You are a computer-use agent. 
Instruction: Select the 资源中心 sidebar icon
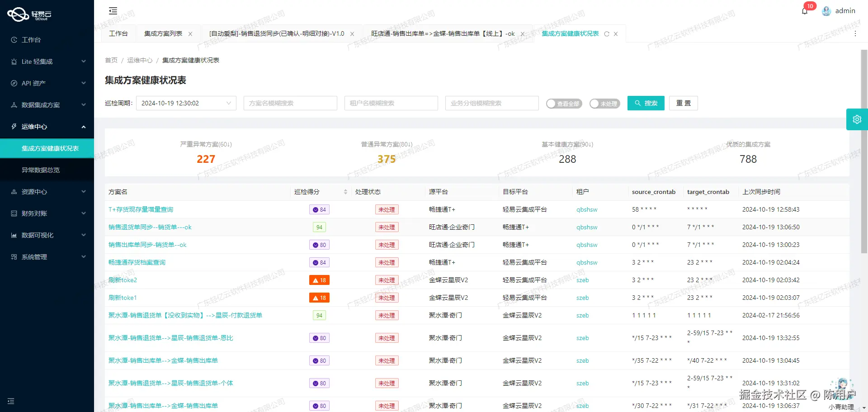(14, 191)
